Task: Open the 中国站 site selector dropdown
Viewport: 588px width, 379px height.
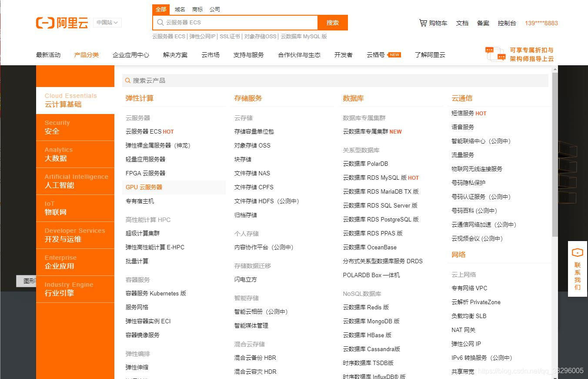Action: click(107, 23)
